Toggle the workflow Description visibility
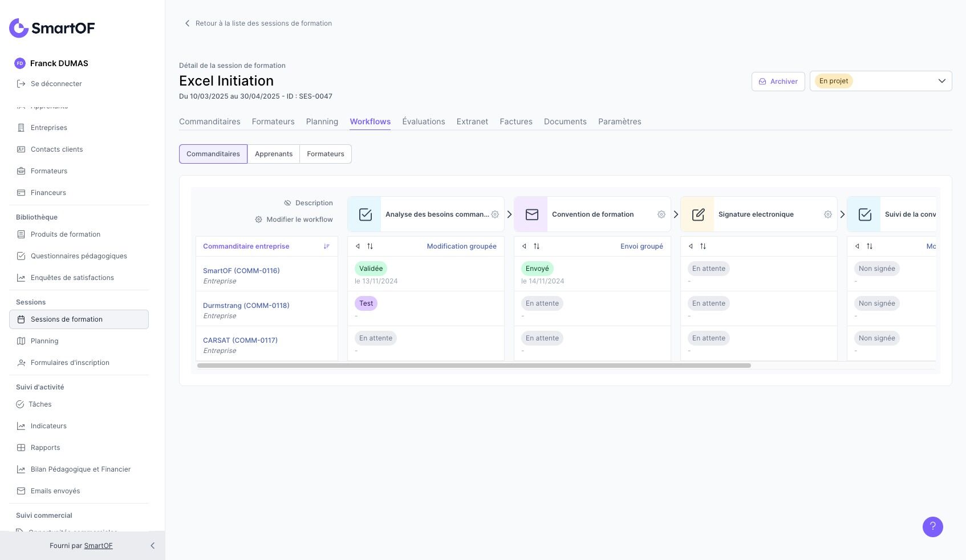The height and width of the screenshot is (560, 966). click(x=309, y=203)
